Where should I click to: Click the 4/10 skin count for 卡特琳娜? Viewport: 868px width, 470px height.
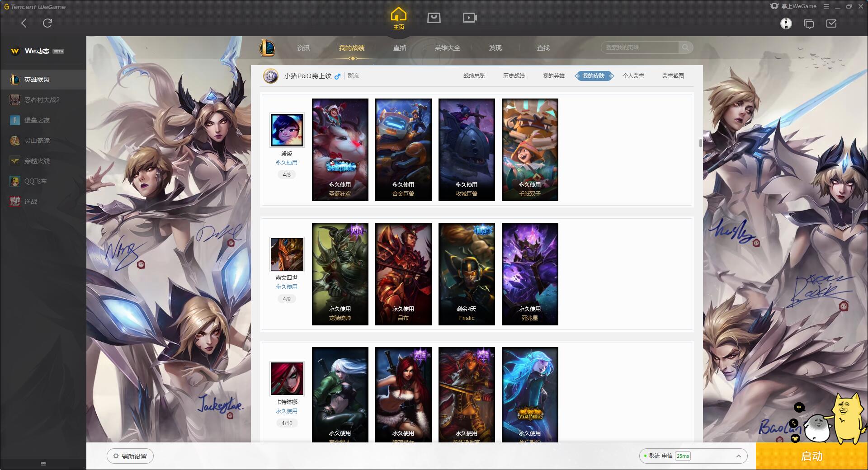pyautogui.click(x=287, y=423)
